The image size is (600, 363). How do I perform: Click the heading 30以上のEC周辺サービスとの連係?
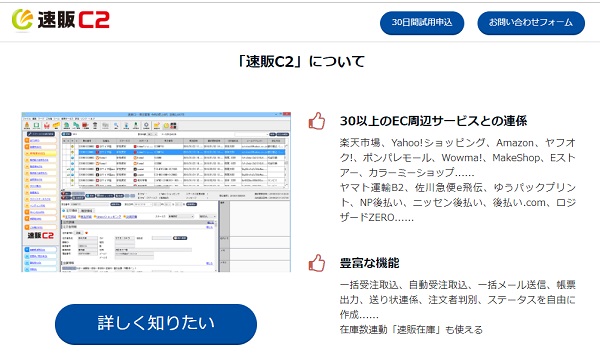pyautogui.click(x=433, y=121)
